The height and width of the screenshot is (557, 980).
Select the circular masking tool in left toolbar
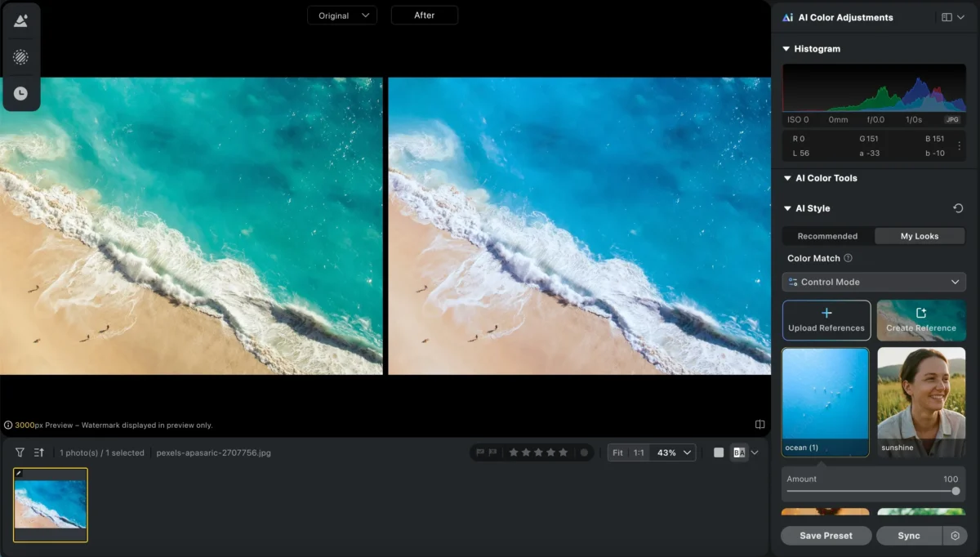[20, 57]
